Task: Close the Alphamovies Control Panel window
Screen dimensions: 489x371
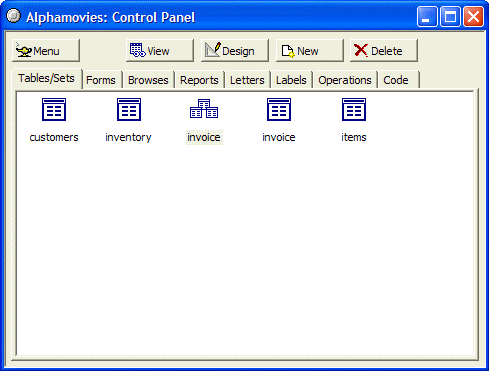Action: [x=473, y=16]
